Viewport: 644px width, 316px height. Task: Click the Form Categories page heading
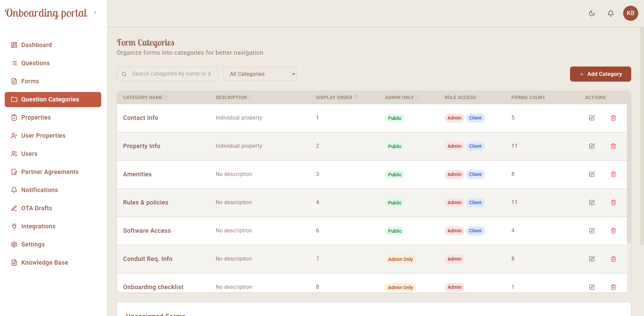145,43
